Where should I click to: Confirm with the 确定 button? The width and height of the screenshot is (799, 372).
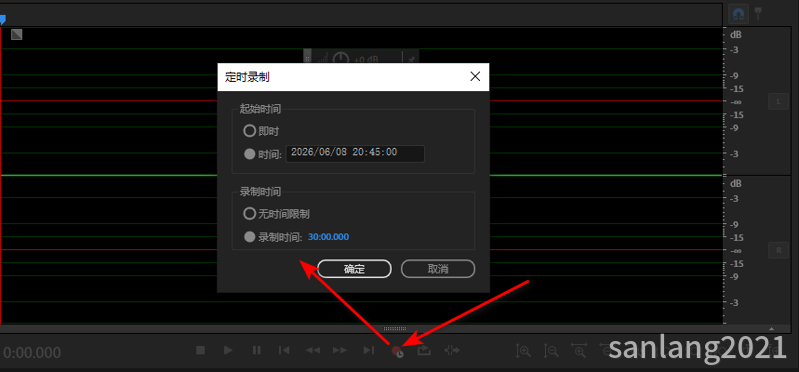pos(354,269)
